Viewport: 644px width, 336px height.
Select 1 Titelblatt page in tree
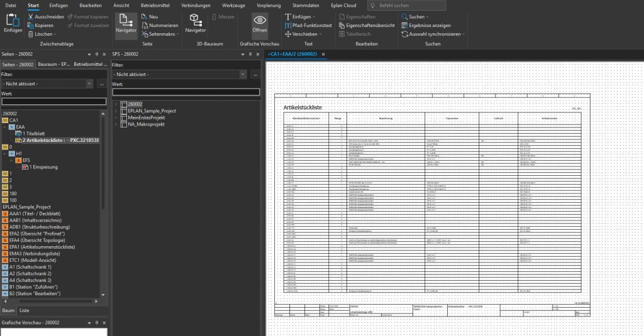(x=35, y=134)
